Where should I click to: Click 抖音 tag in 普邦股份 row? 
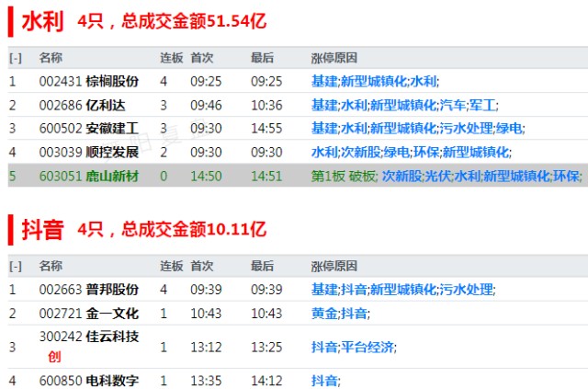[354, 290]
